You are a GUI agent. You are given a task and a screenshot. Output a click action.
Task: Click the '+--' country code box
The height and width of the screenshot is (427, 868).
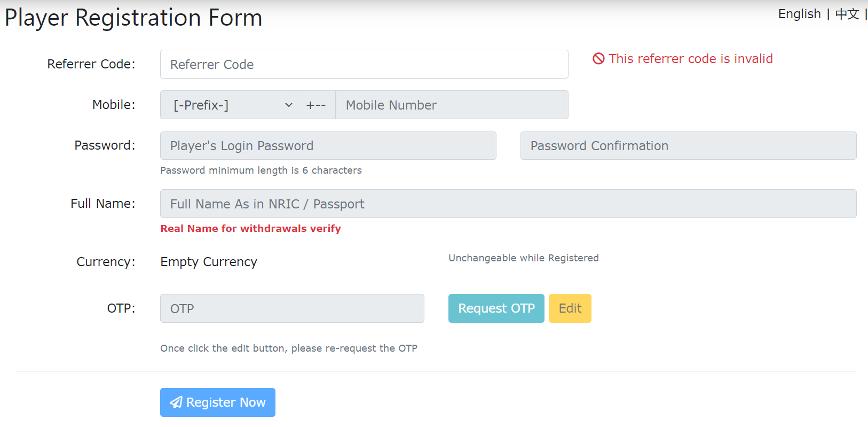point(316,105)
